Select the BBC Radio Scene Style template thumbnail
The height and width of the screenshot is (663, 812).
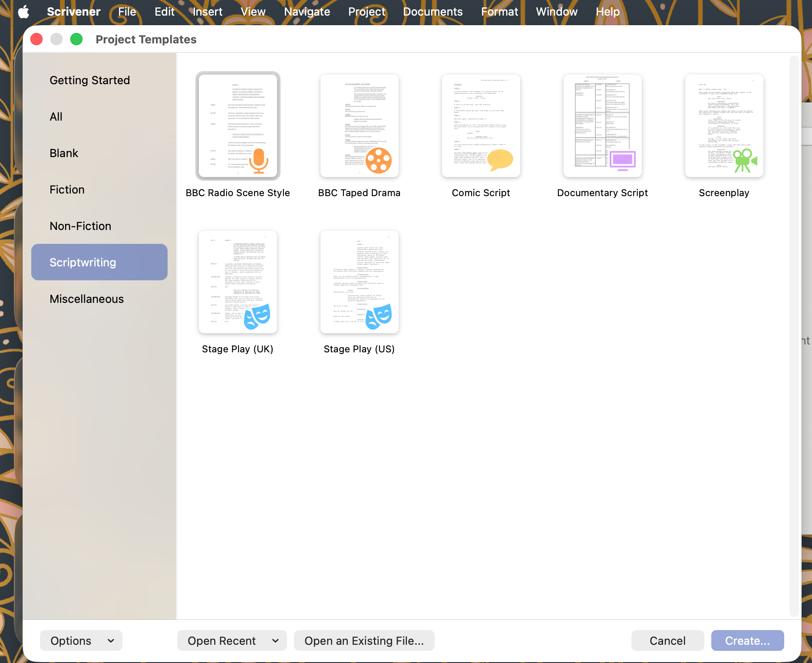238,126
